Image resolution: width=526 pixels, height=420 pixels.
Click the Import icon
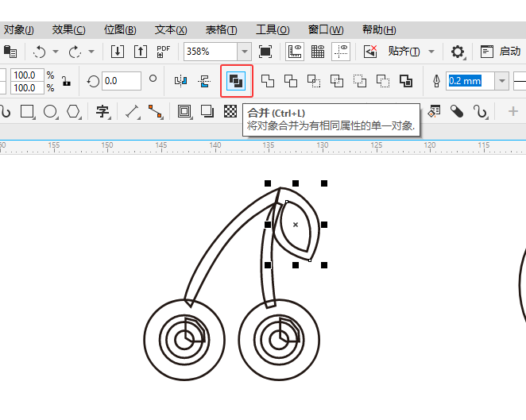pos(118,52)
